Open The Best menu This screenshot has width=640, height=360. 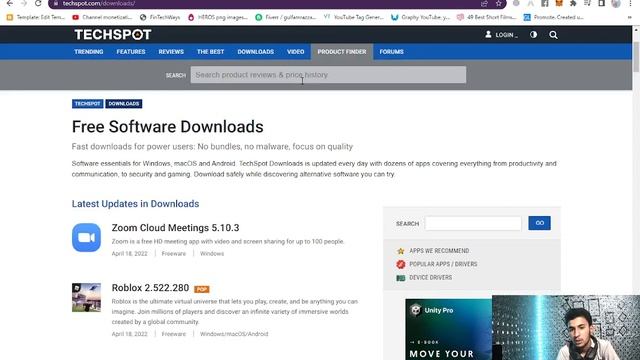point(210,52)
